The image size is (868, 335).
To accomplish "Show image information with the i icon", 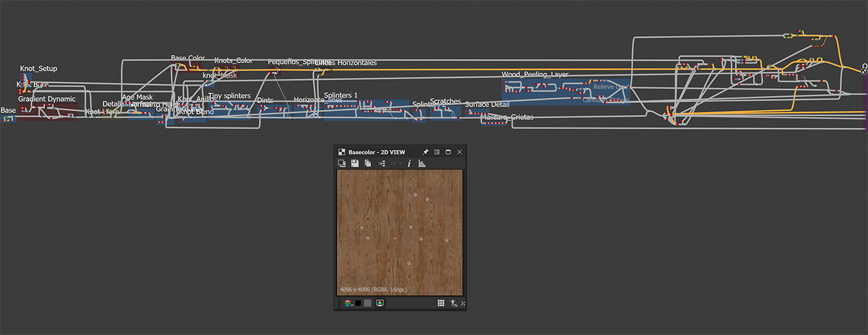I will coord(409,163).
